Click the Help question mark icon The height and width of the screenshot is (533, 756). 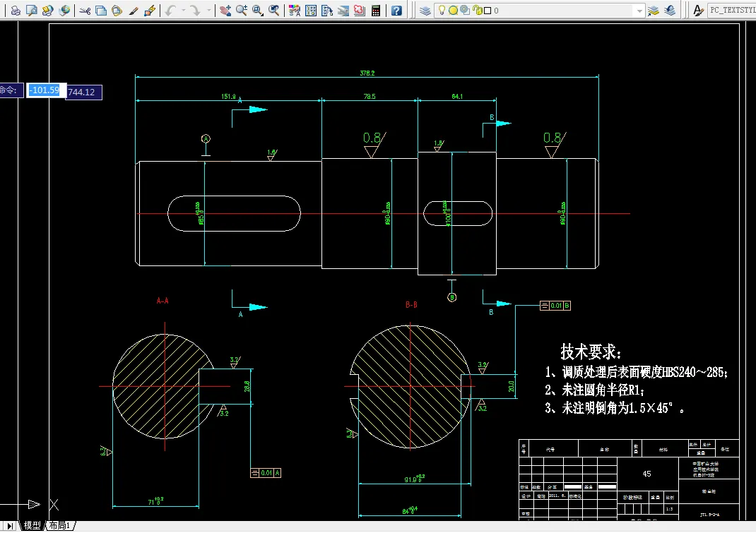click(396, 10)
